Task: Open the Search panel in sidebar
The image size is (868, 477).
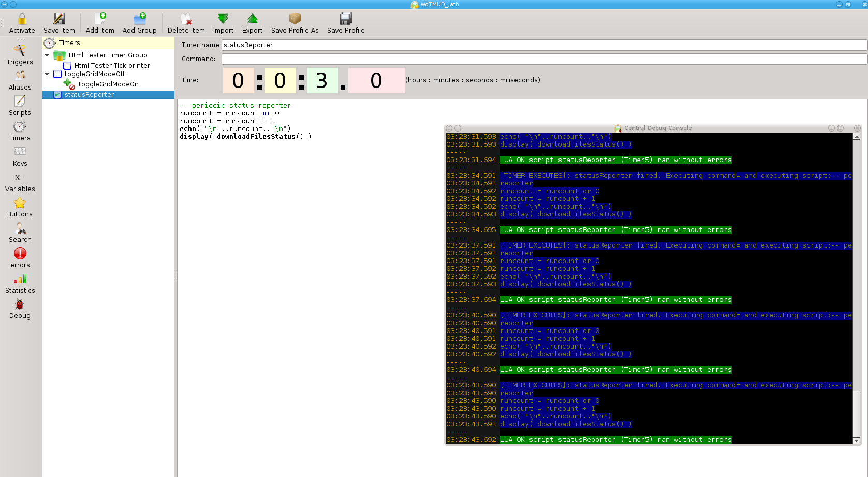Action: 20,233
